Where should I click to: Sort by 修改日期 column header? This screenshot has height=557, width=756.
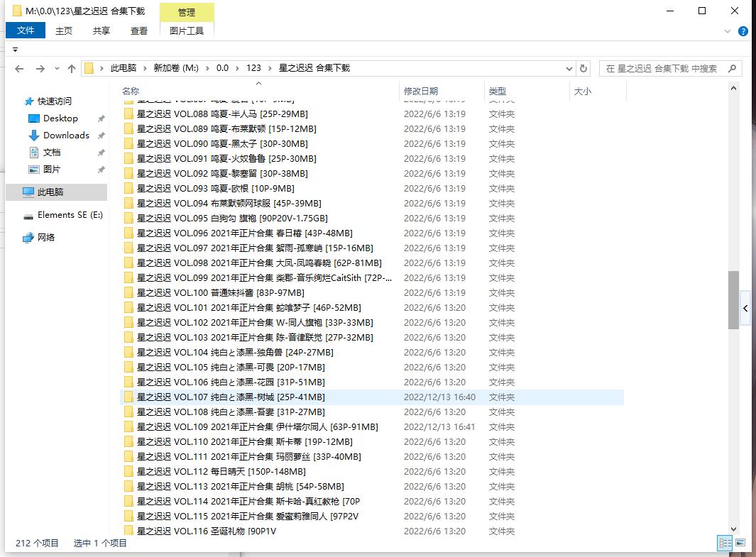tap(421, 92)
